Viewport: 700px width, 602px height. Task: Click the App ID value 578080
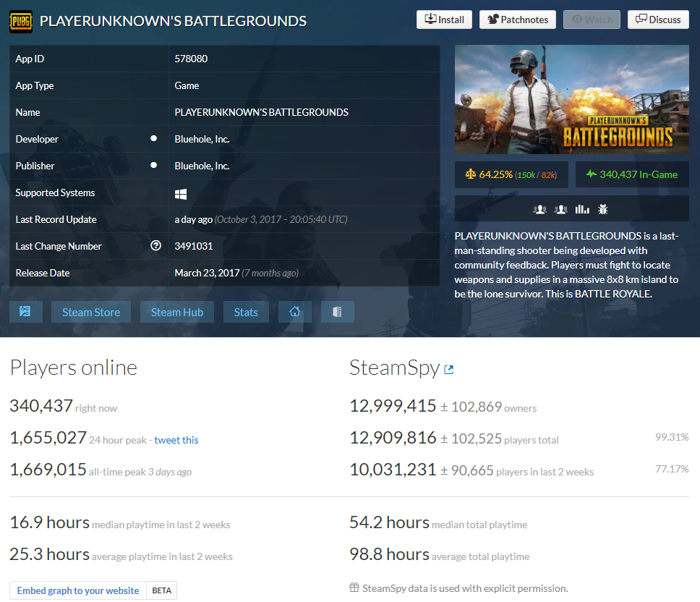[x=191, y=59]
